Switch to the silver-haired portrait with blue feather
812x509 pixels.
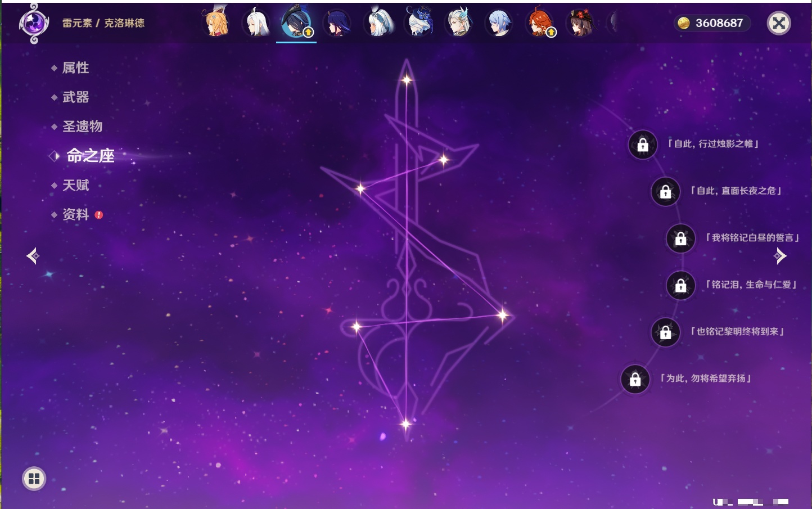(459, 23)
